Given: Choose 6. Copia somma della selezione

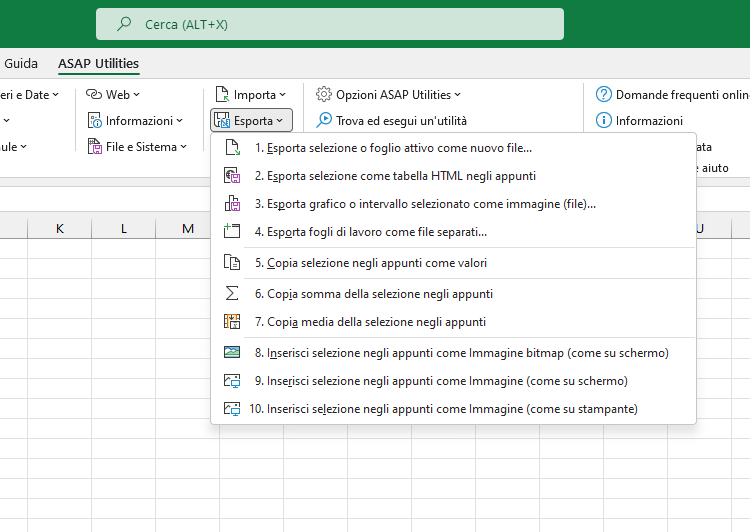Looking at the screenshot, I should click(453, 294).
